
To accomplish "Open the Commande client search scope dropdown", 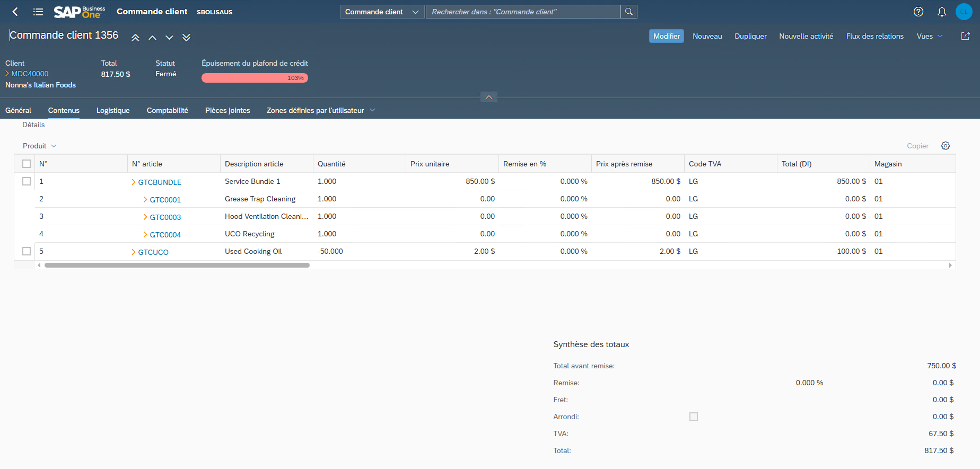I will [382, 12].
